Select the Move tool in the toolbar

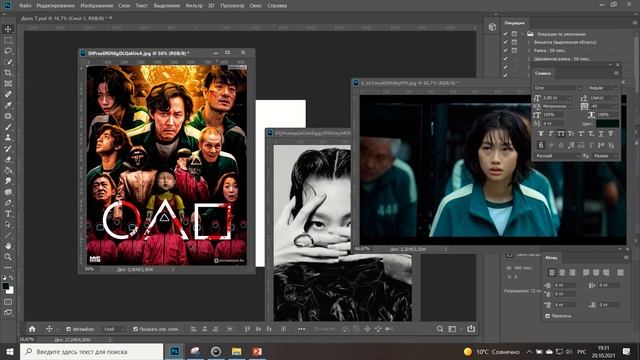coord(8,29)
